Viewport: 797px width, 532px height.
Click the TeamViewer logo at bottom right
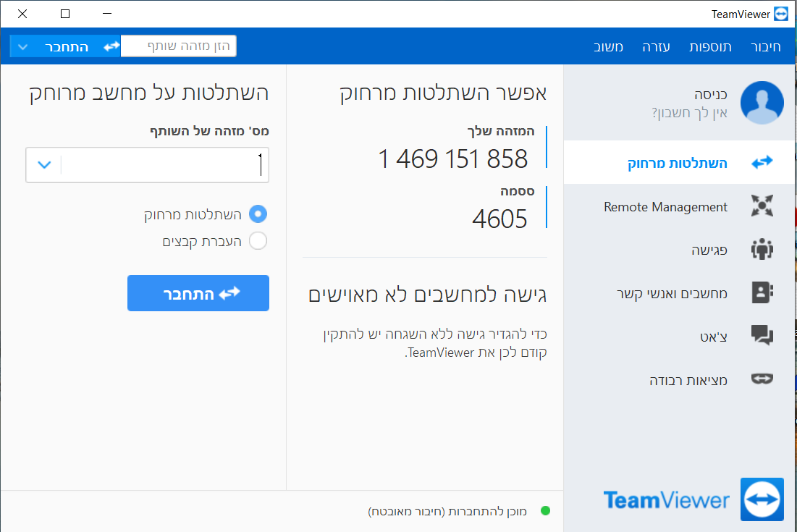(x=762, y=499)
